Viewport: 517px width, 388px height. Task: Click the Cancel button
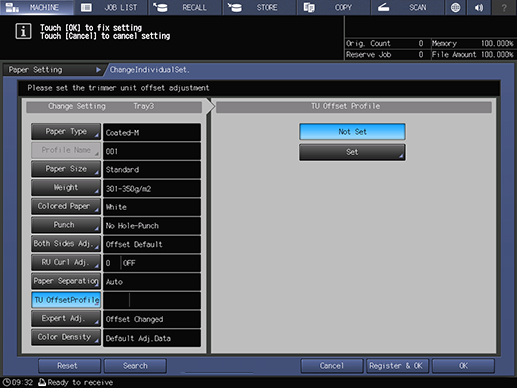332,366
